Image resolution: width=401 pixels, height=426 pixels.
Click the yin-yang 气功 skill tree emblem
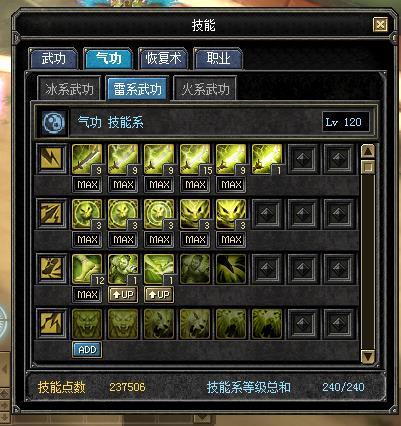[54, 122]
